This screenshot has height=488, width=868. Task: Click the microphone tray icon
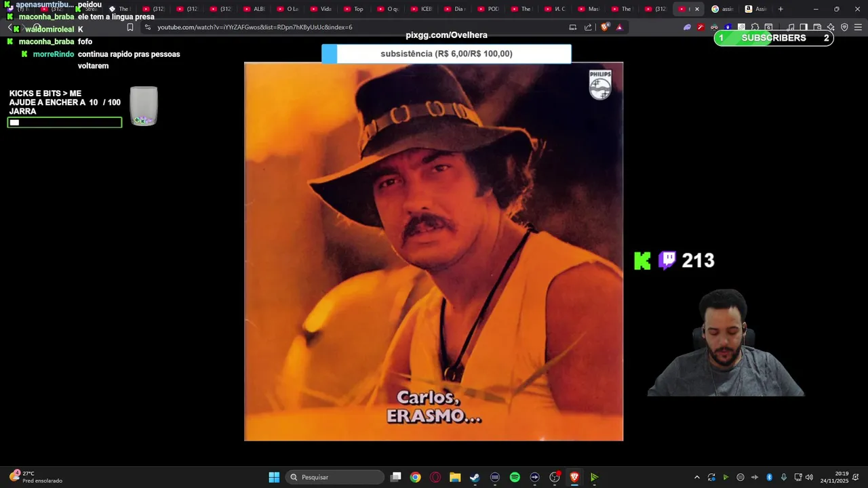coord(784,477)
